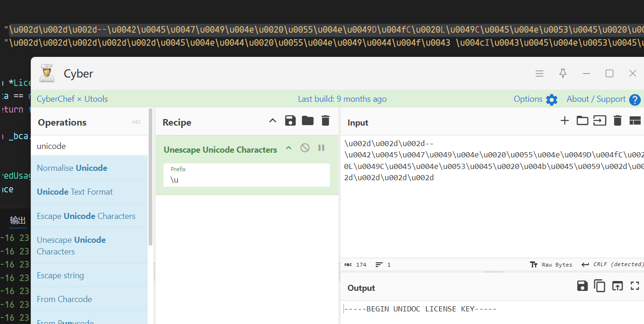
Task: Collapse the Recipe pane chevron
Action: (x=273, y=121)
